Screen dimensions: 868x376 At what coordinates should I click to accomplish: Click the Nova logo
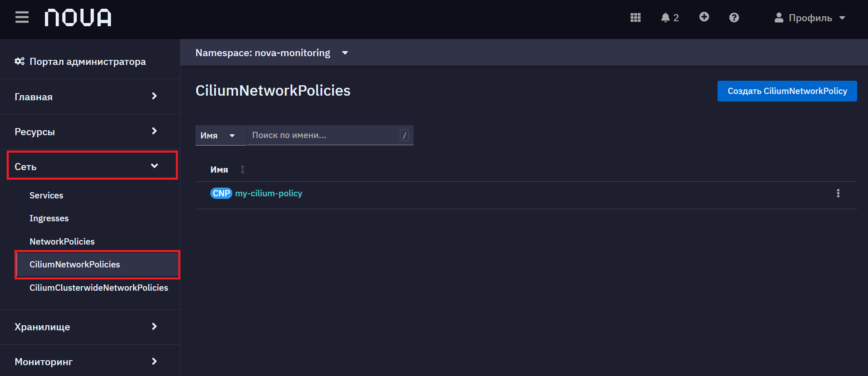pyautogui.click(x=78, y=17)
